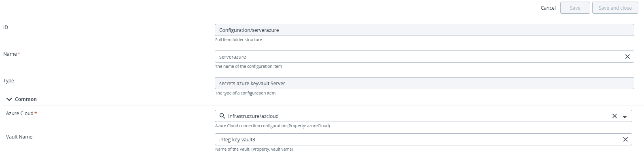Click the Azure Cloud field label
The height and width of the screenshot is (166, 644).
tap(19, 113)
